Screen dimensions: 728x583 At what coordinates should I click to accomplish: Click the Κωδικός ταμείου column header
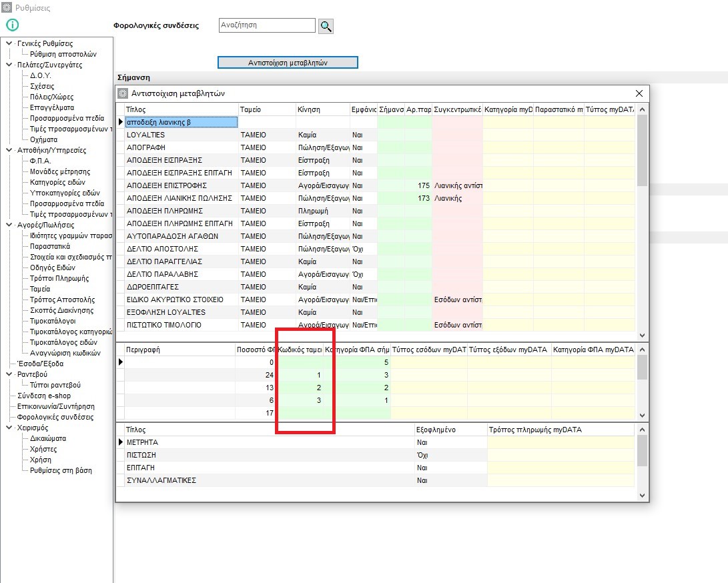click(x=300, y=350)
